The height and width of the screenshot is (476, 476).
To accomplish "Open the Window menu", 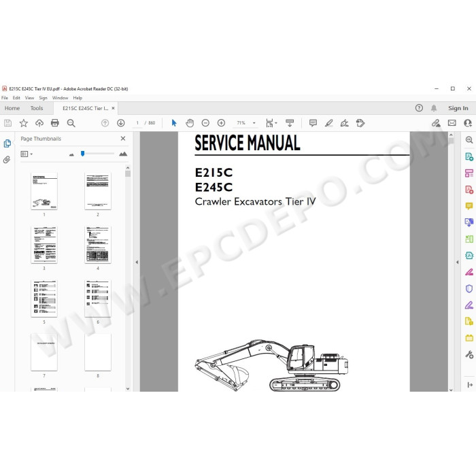I will (60, 98).
